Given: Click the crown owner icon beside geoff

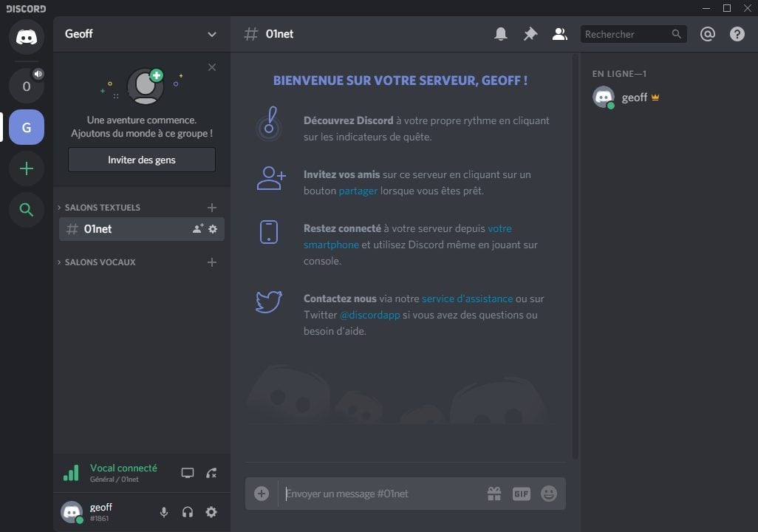Looking at the screenshot, I should point(655,98).
